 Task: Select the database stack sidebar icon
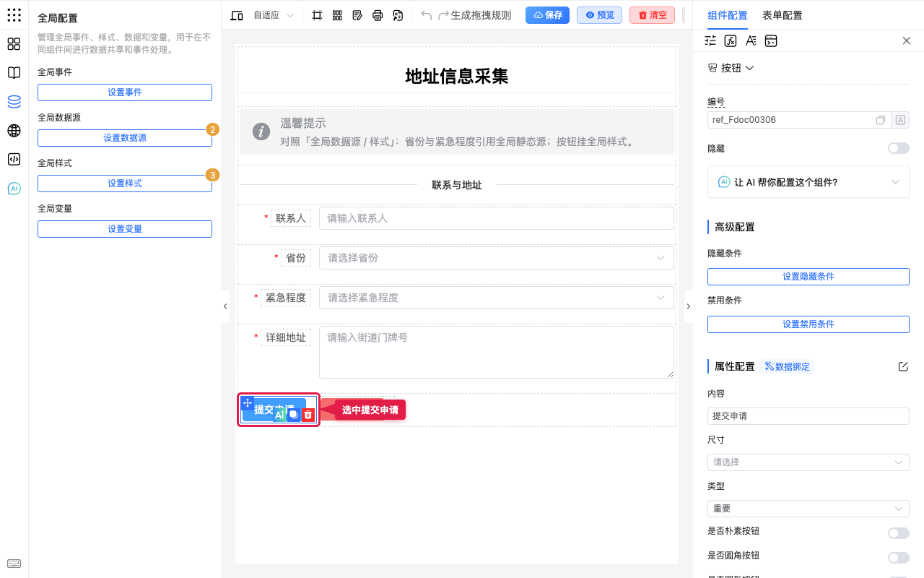(x=14, y=102)
